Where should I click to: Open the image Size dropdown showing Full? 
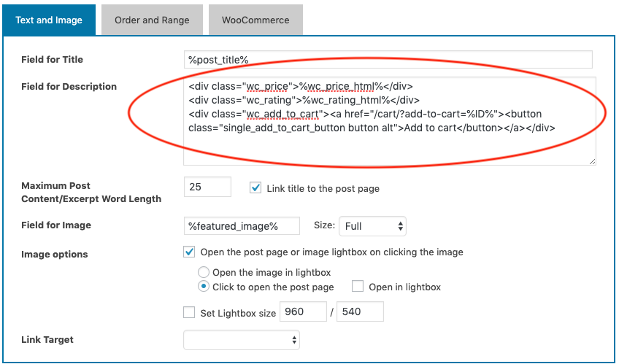click(372, 226)
